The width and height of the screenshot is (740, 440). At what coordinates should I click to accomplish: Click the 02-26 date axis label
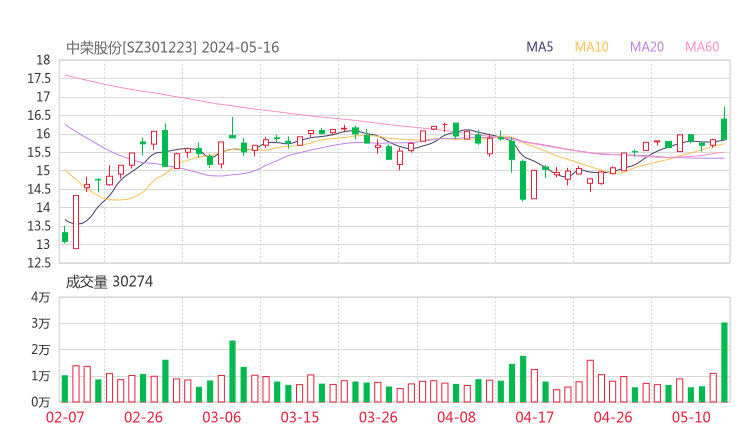pyautogui.click(x=143, y=417)
